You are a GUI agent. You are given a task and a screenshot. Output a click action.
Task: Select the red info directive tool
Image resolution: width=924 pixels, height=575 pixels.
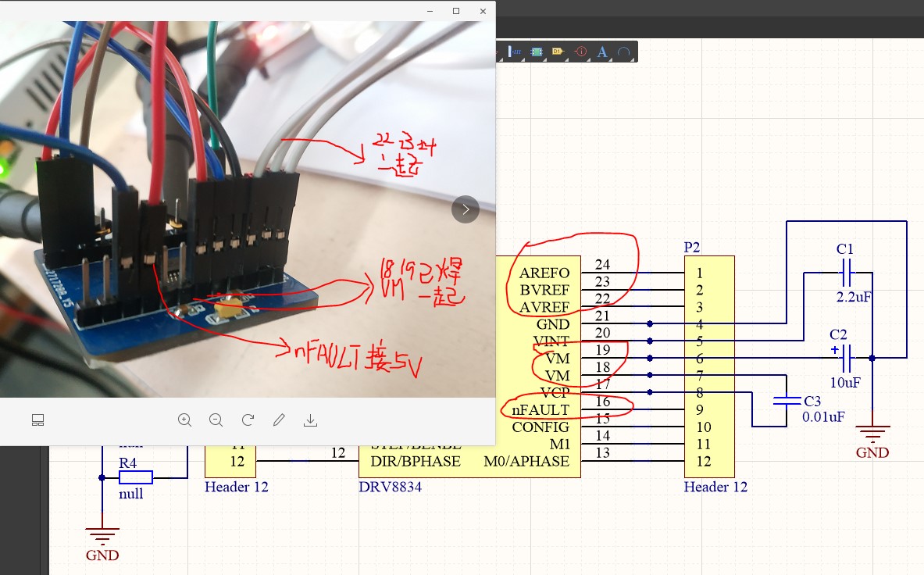coord(580,52)
